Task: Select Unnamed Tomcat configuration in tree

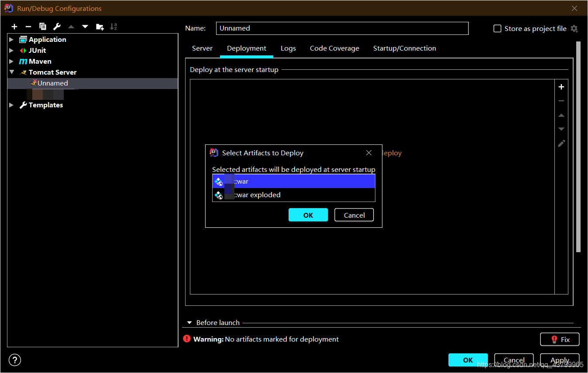Action: [93, 83]
